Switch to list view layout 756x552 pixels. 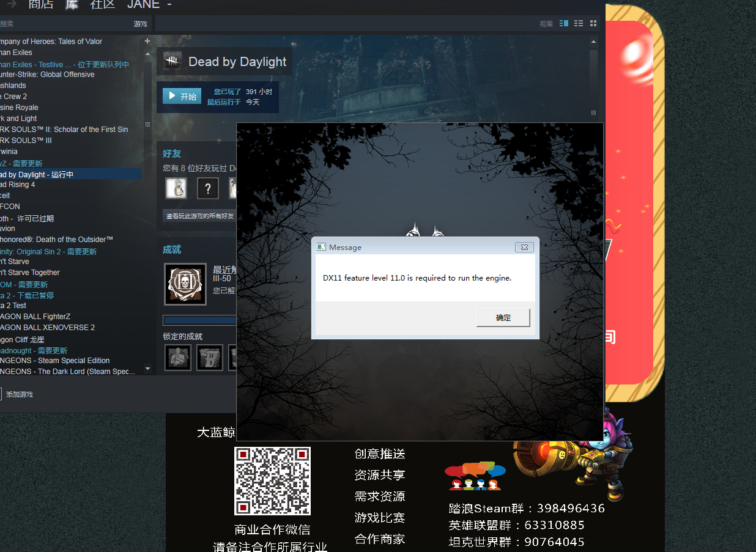[x=579, y=23]
